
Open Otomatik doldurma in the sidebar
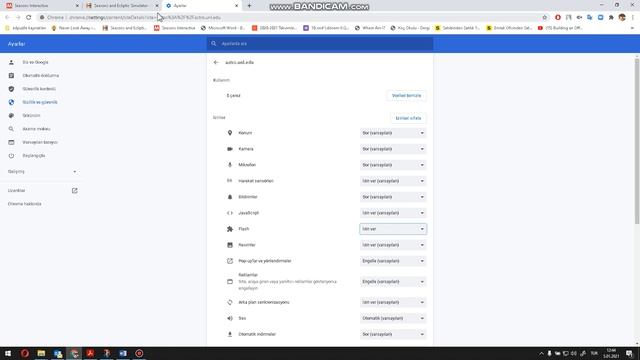[41, 76]
